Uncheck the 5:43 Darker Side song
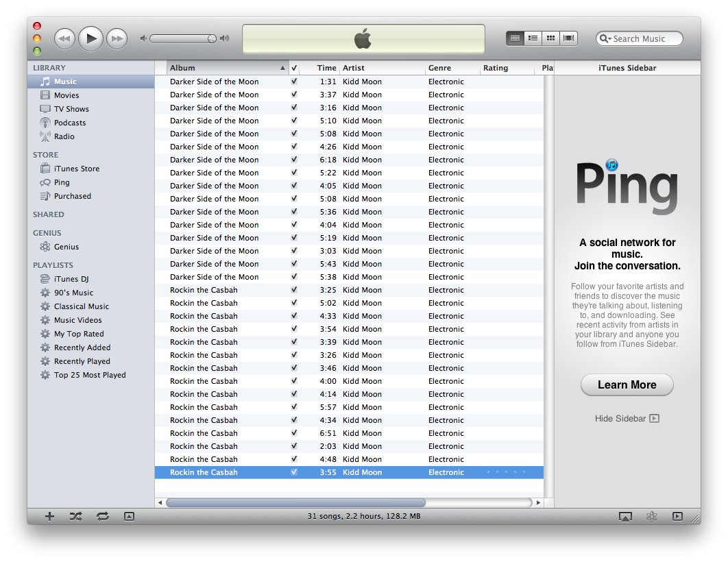This screenshot has width=728, height=562. point(294,264)
